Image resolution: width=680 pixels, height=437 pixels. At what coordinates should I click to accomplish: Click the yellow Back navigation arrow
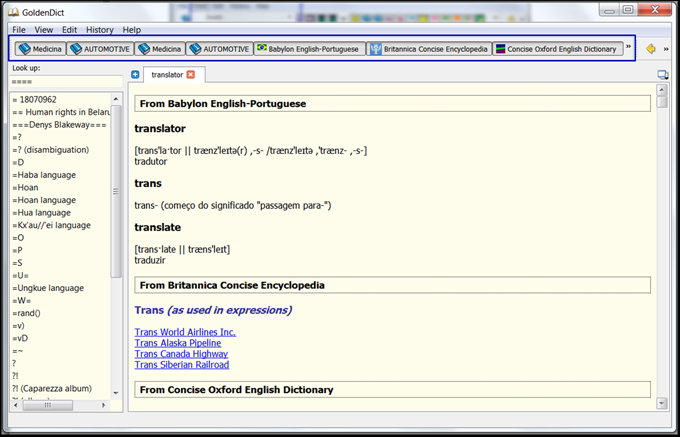[651, 49]
